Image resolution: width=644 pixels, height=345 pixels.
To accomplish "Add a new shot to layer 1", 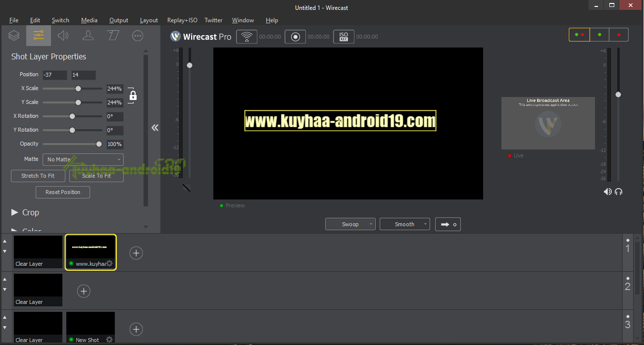I will click(x=136, y=253).
